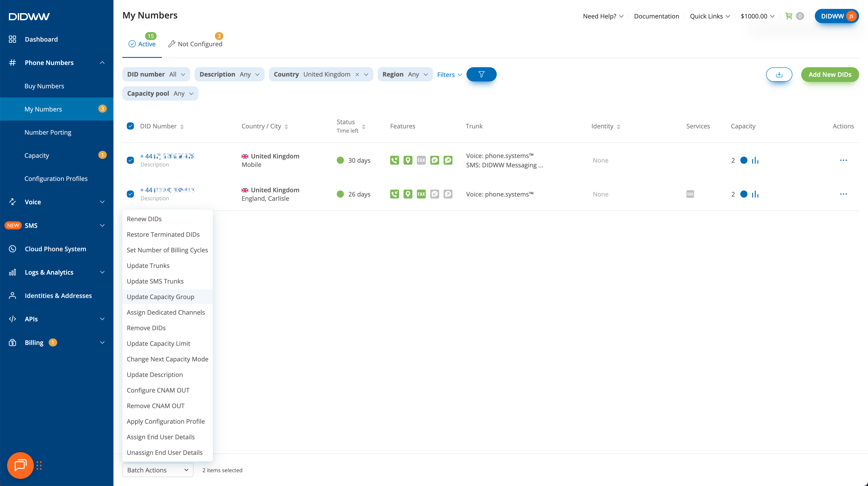Open the $1000.00 balance dropdown

pos(757,16)
